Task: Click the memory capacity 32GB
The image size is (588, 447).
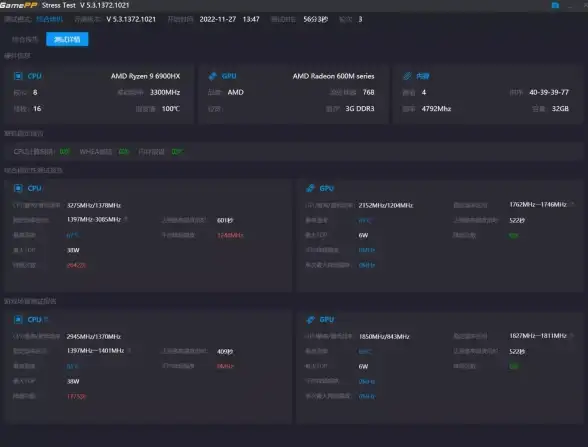Action: point(560,109)
